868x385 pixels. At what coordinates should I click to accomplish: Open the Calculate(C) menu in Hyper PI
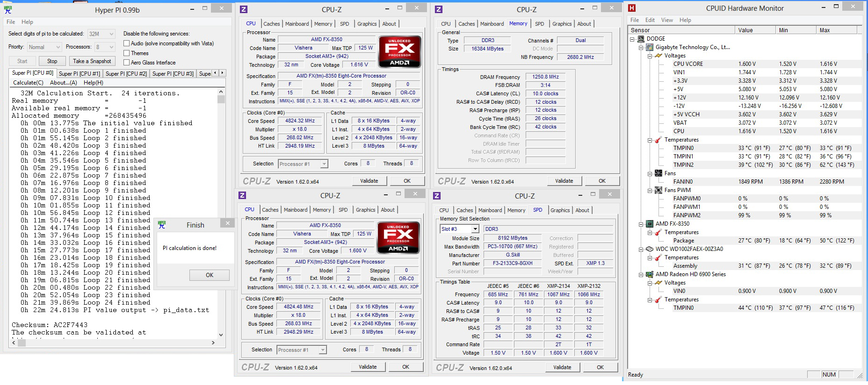pyautogui.click(x=28, y=83)
